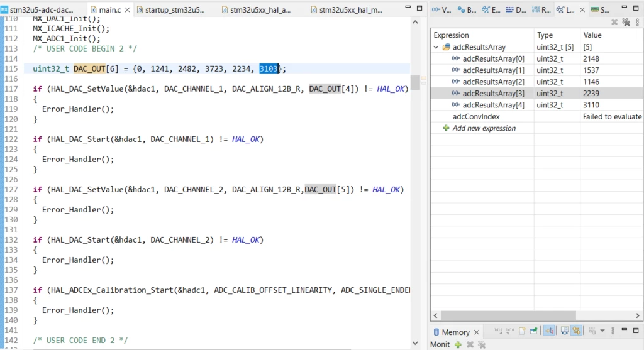This screenshot has height=350, width=644.
Task: Add a new memory monitor with green plus
Action: [458, 345]
